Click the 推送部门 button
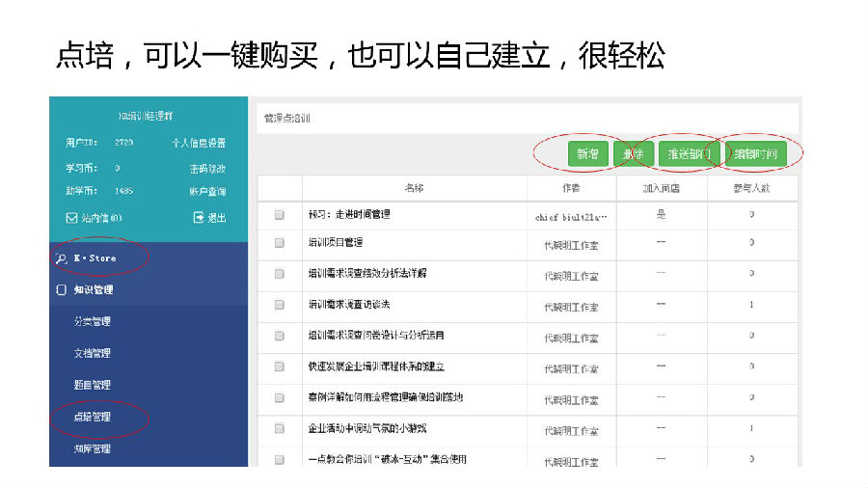Image resolution: width=868 pixels, height=488 pixels. tap(690, 153)
